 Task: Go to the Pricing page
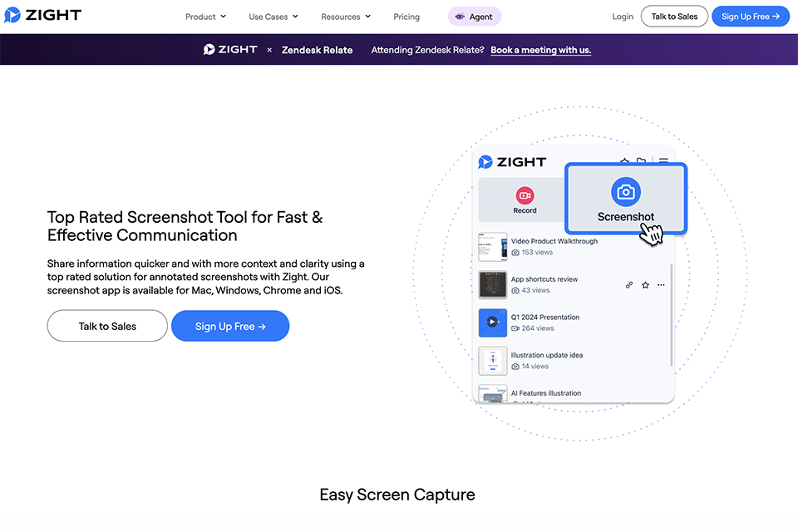(406, 17)
